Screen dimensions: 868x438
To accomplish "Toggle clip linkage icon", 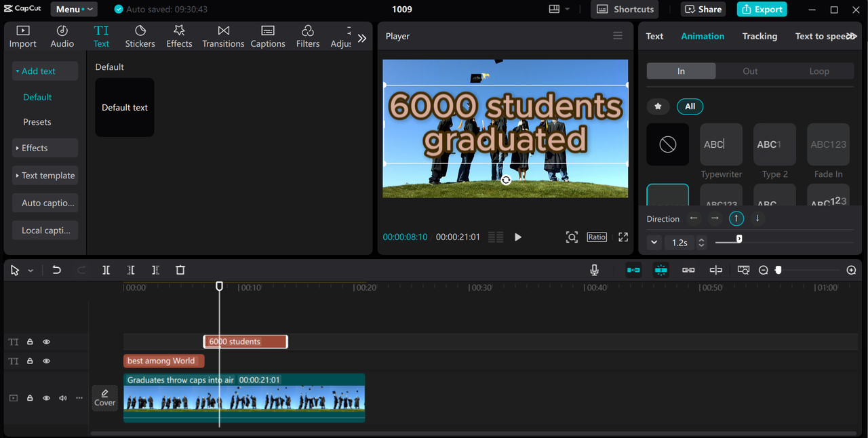I will [x=688, y=270].
